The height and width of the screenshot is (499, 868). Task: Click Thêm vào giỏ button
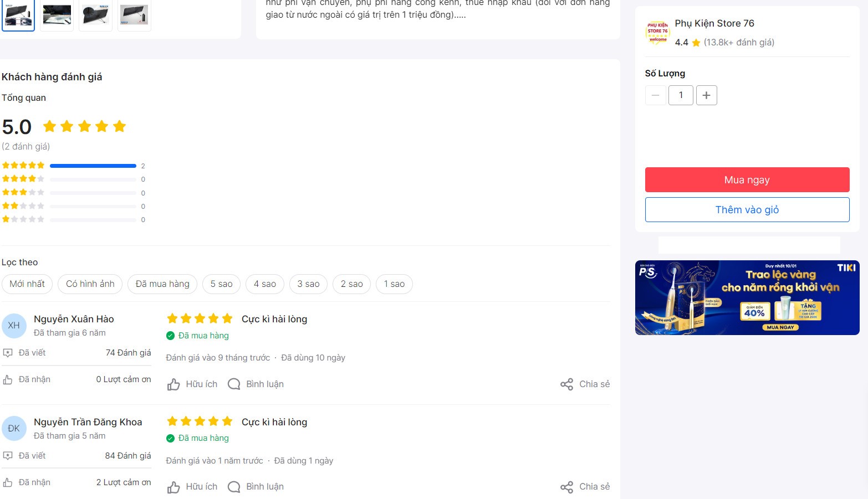[747, 210]
